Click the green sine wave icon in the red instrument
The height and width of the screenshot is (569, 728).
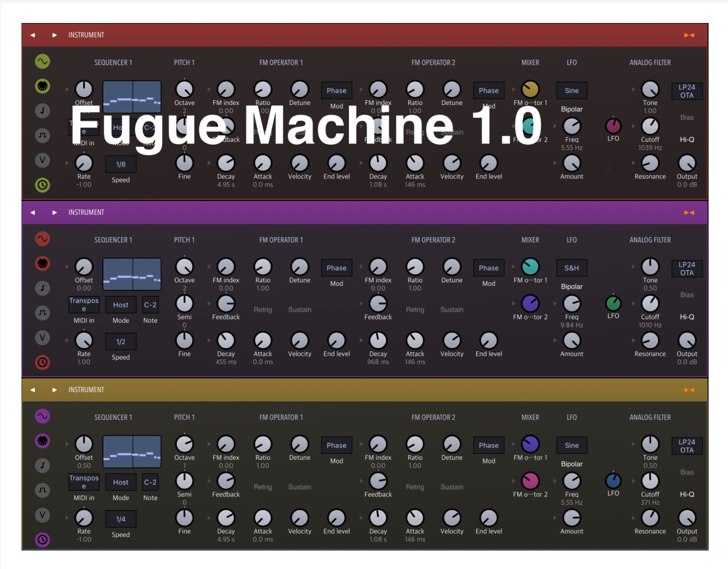click(42, 61)
